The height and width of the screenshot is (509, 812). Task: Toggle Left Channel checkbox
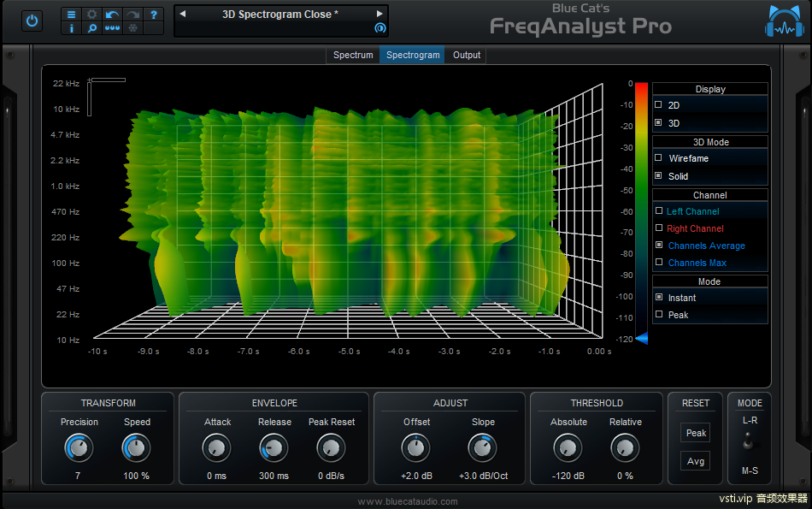(659, 211)
